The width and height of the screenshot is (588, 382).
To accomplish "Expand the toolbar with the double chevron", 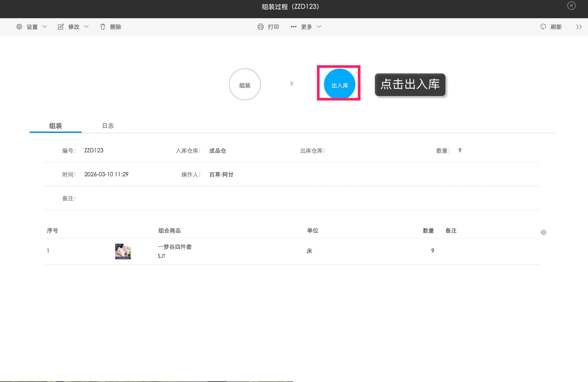I will pyautogui.click(x=579, y=27).
